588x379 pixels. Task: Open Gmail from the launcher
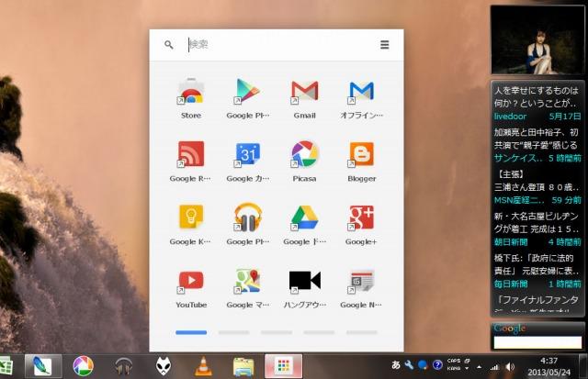click(x=304, y=92)
